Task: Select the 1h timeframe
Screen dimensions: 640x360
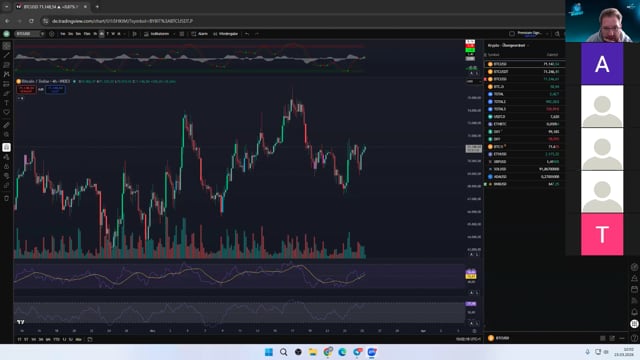Action: click(x=95, y=34)
